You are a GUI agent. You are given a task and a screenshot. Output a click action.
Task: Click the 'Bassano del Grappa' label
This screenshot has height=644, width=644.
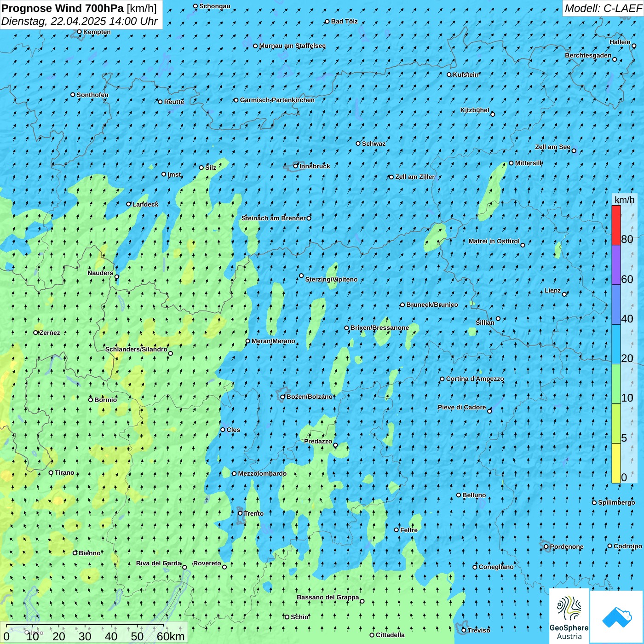328,597
